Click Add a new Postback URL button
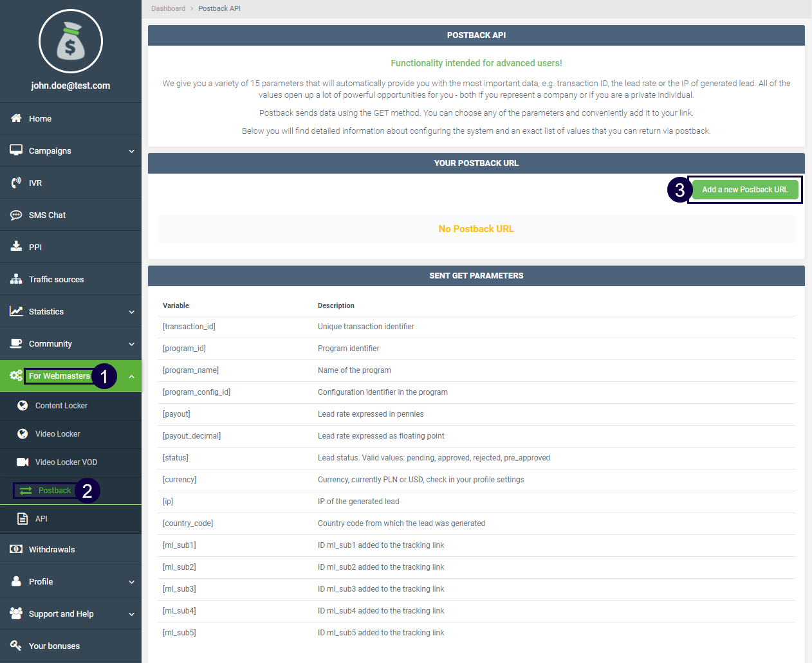This screenshot has width=812, height=663. (744, 190)
